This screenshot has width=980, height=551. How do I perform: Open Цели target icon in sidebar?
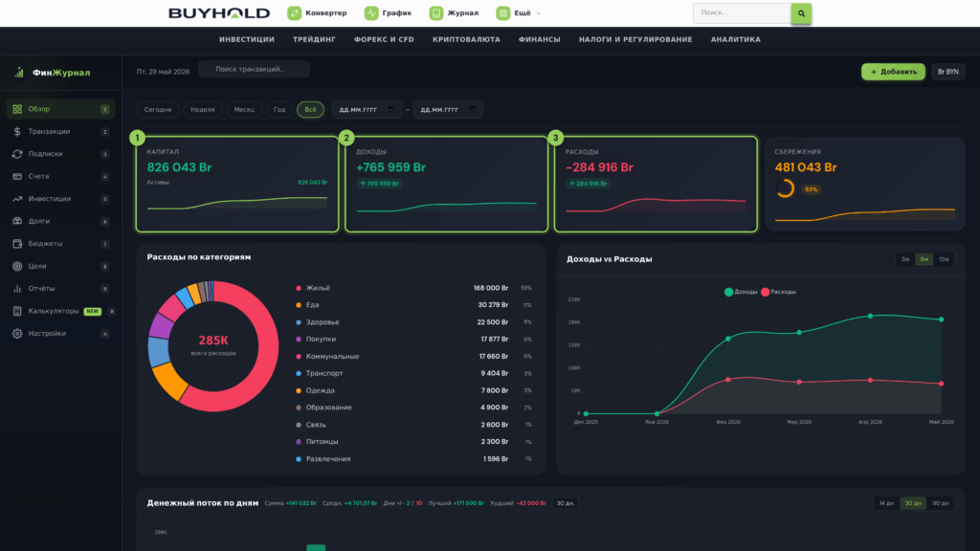(x=17, y=266)
